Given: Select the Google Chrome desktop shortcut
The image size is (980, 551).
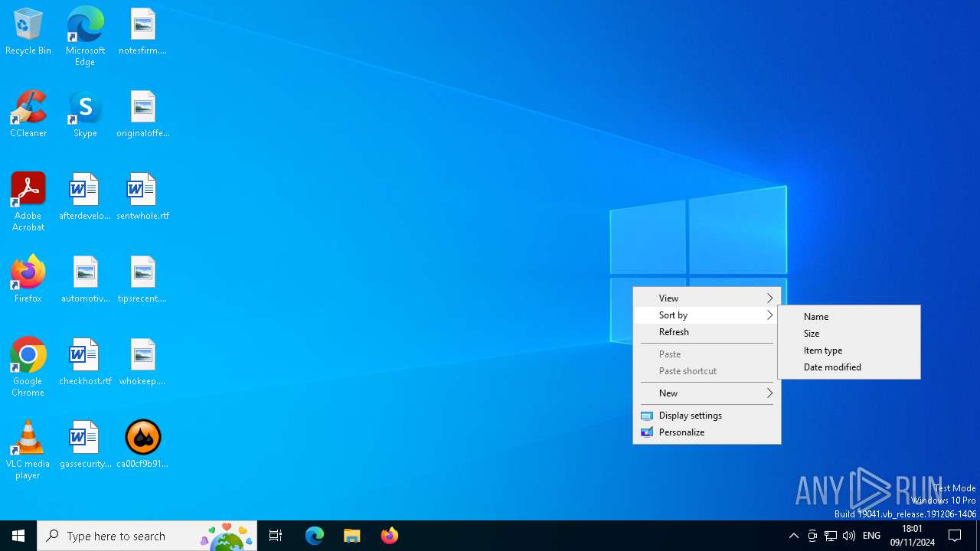Looking at the screenshot, I should coord(28,367).
